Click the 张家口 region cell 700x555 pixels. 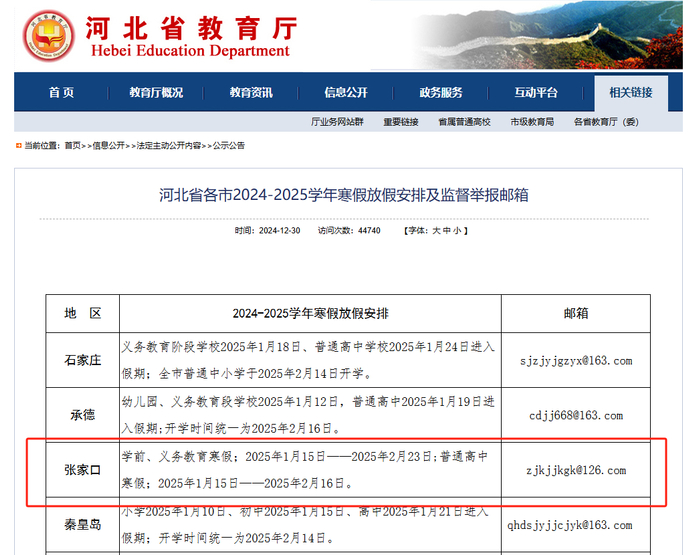pos(83,470)
